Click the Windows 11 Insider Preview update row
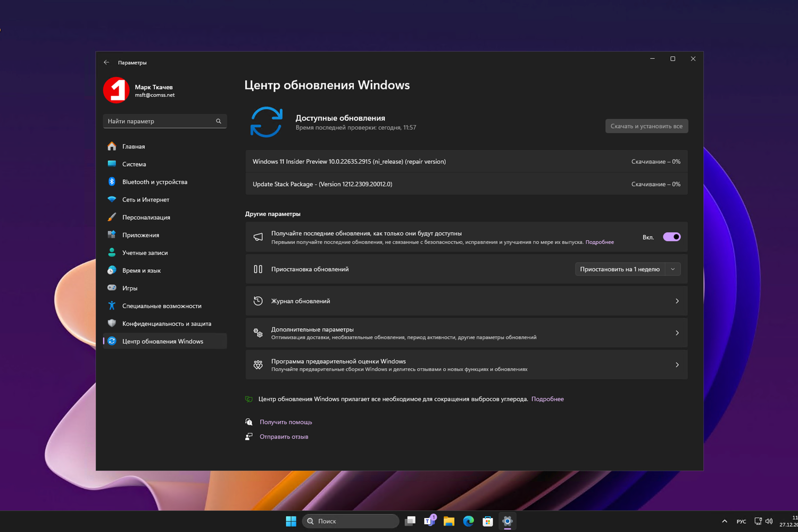Viewport: 798px width, 532px height. click(x=467, y=161)
